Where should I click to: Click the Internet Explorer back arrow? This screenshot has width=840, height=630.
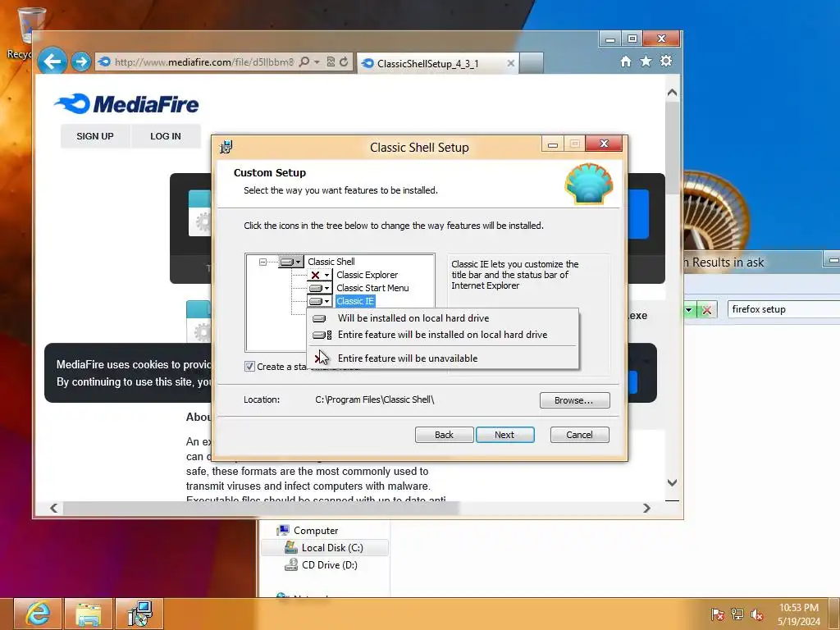pyautogui.click(x=52, y=62)
